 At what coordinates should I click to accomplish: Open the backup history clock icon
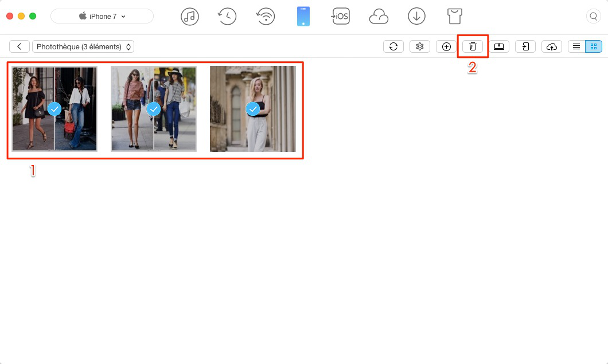point(227,16)
